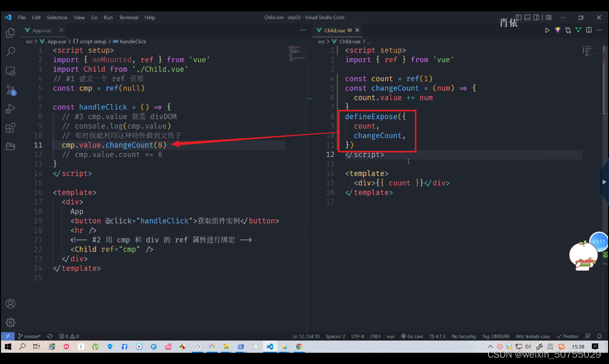Split the Child.vue editor to the right

589,30
